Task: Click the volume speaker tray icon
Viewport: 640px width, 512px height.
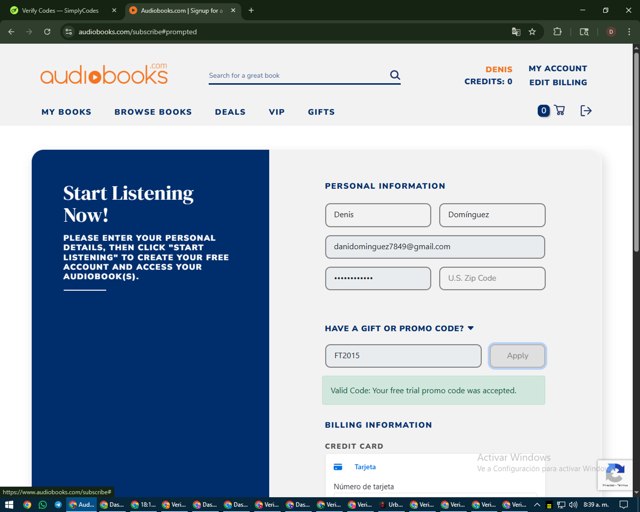Action: (573, 505)
